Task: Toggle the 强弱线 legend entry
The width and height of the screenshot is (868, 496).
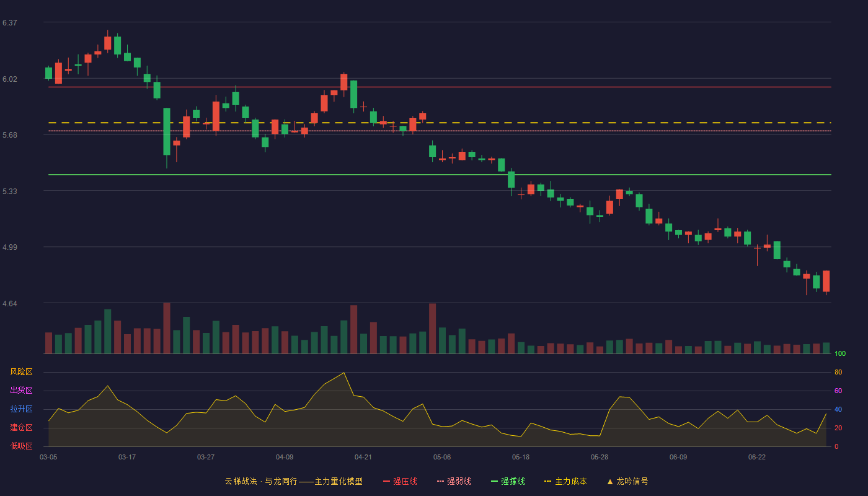Action: 454,481
